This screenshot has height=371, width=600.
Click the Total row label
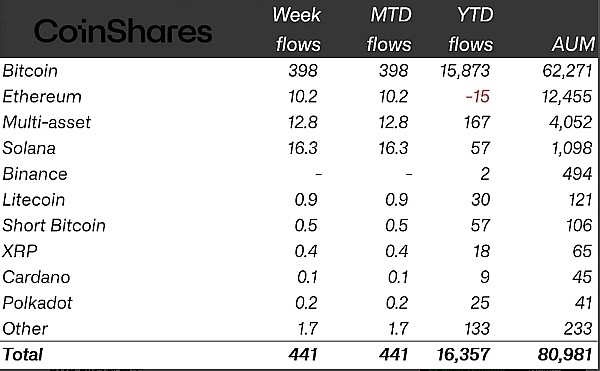(x=22, y=355)
